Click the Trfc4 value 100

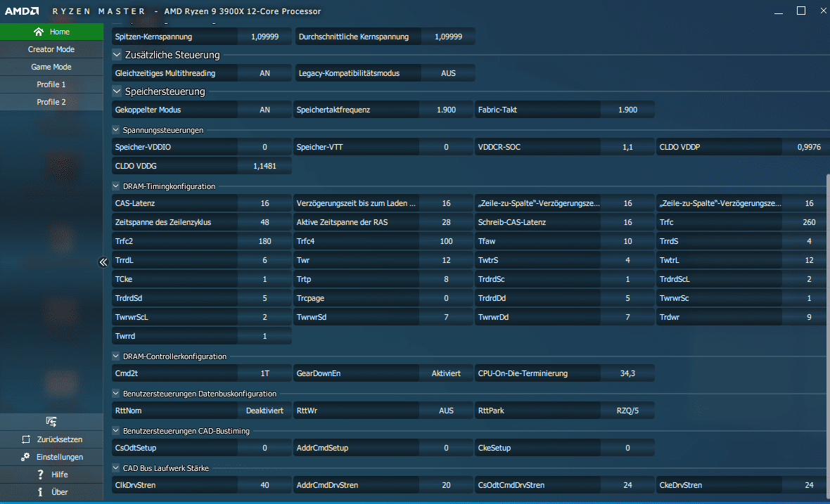click(x=446, y=241)
